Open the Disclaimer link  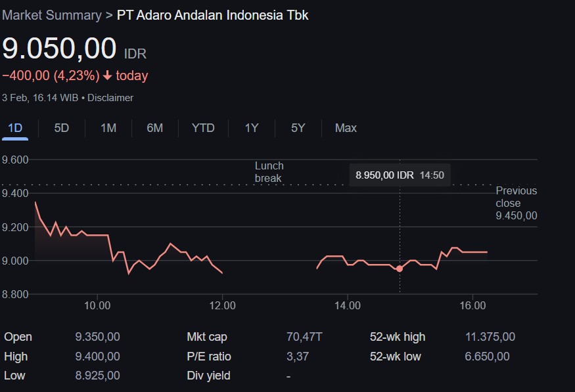110,98
